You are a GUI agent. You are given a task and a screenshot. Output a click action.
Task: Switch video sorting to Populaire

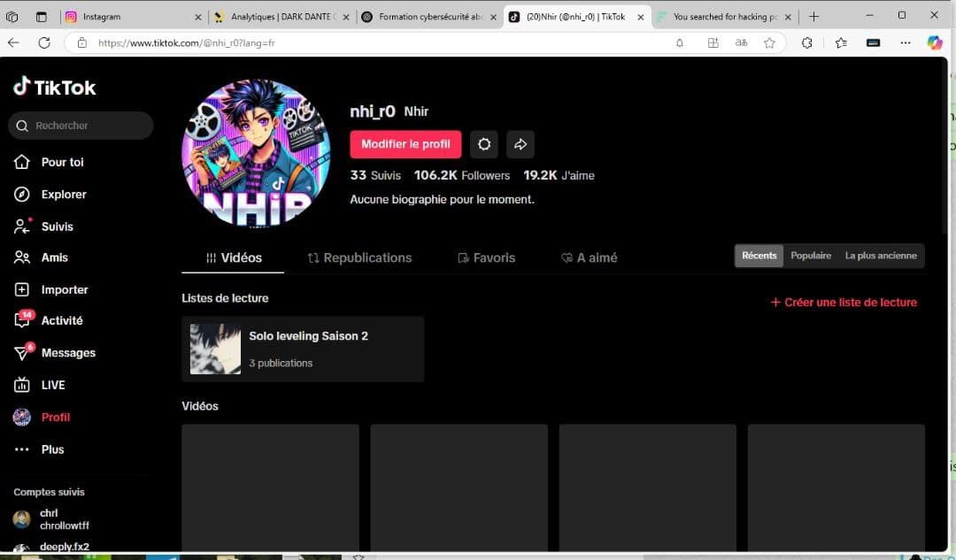810,255
